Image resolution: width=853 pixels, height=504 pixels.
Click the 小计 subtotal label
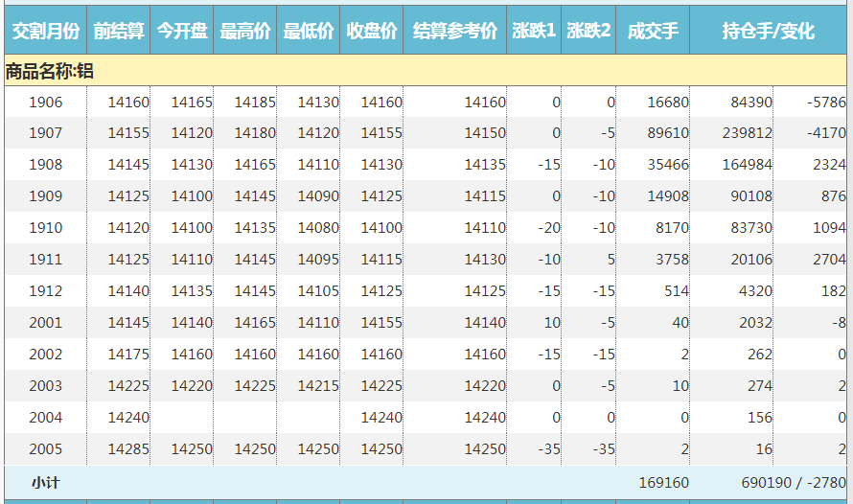45,483
